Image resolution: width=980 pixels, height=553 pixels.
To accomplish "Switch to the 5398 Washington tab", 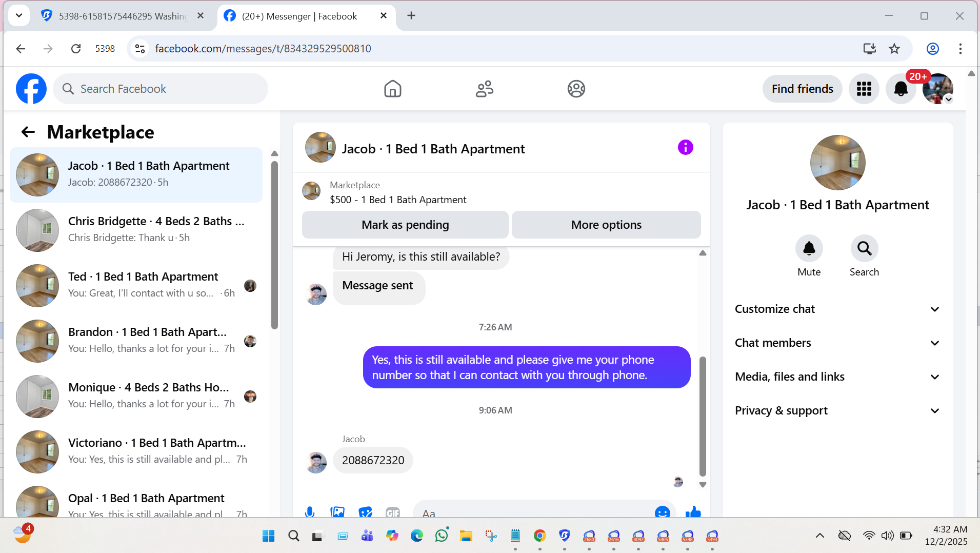I will pyautogui.click(x=123, y=16).
